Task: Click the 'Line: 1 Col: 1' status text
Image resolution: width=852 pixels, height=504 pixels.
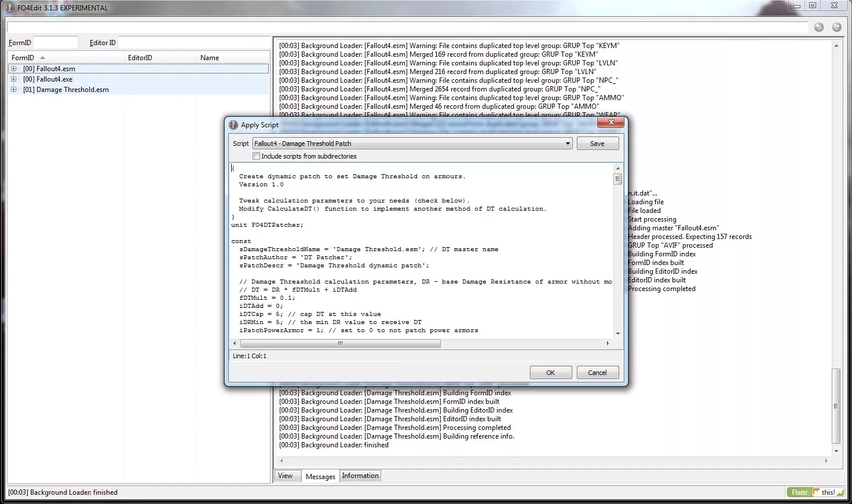Action: (250, 356)
